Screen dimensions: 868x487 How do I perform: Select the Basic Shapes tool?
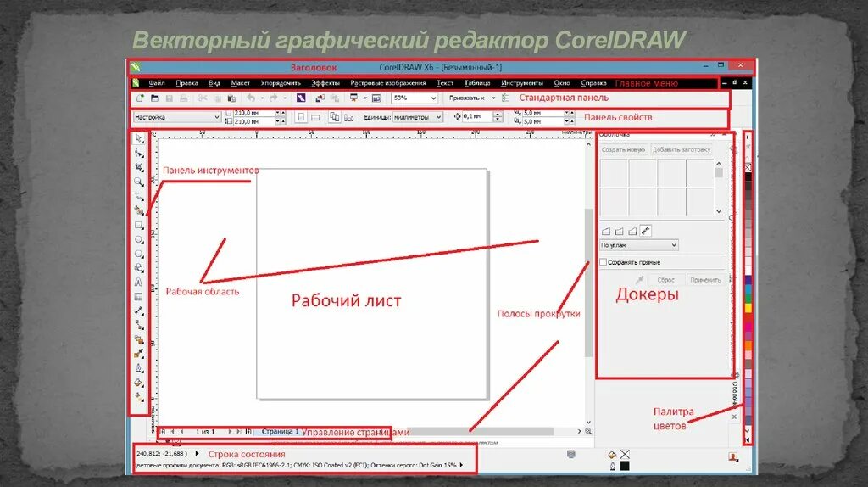139,268
